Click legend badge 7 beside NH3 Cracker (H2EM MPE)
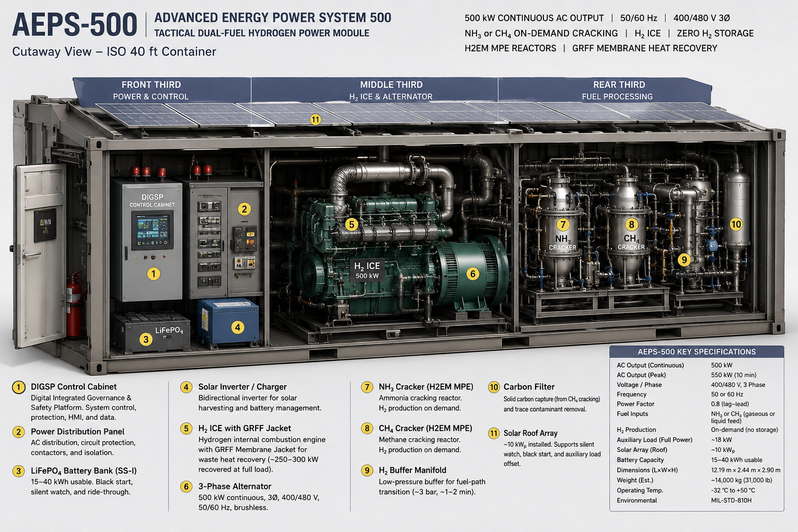Screen dimensions: 798x532 pos(367,387)
